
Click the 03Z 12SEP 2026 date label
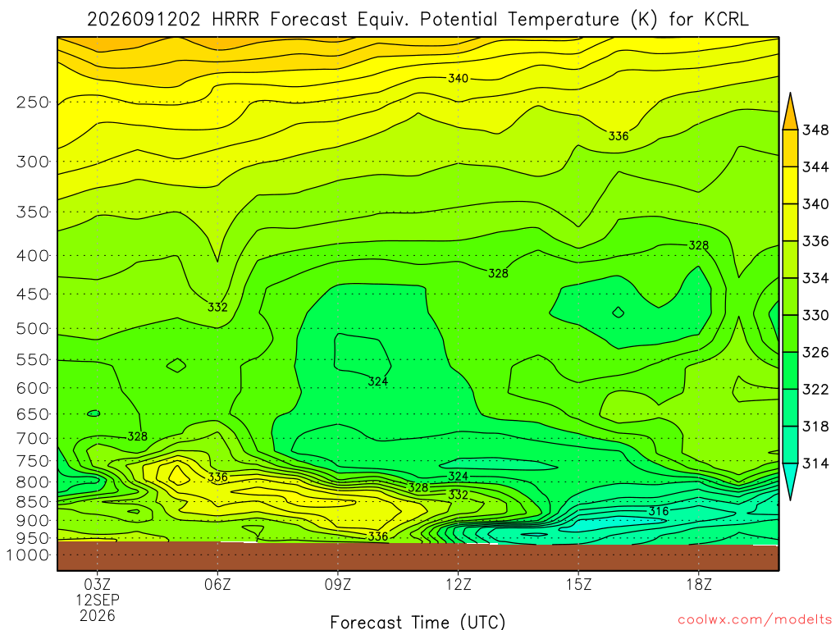pos(98,600)
